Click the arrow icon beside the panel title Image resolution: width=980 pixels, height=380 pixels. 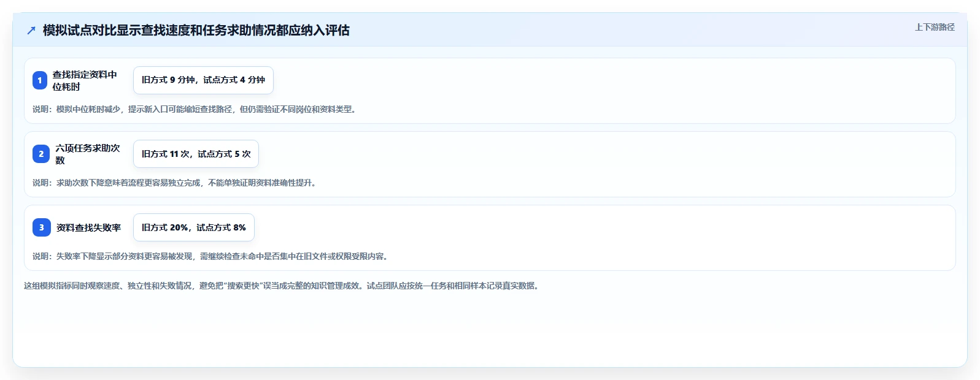pyautogui.click(x=31, y=30)
